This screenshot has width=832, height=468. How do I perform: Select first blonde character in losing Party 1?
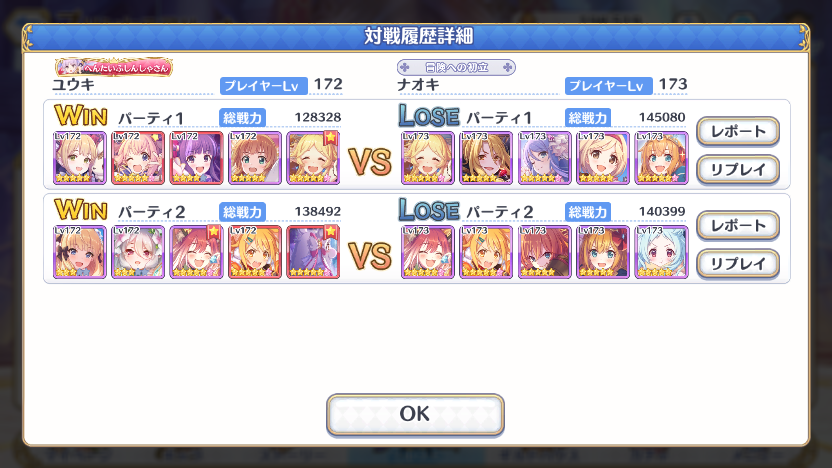428,158
